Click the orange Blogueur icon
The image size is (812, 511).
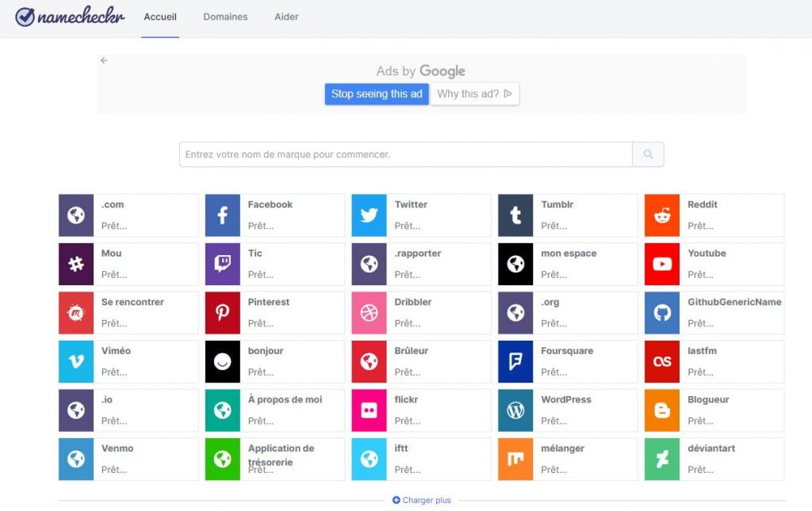[x=662, y=410]
